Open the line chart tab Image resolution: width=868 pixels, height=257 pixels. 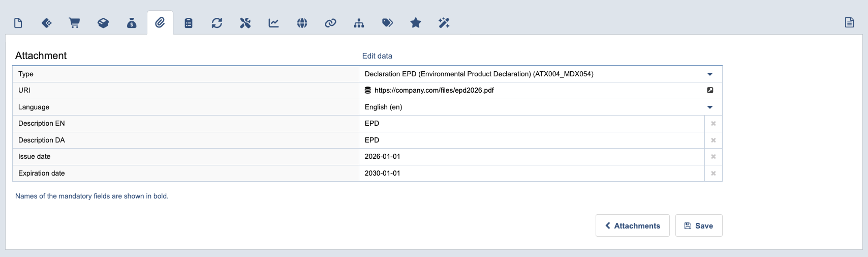[x=273, y=23]
